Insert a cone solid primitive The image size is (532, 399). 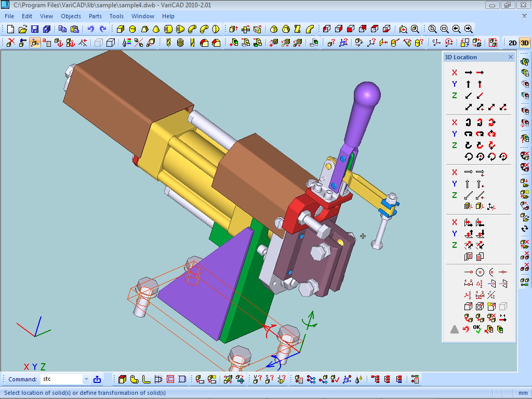point(156,29)
